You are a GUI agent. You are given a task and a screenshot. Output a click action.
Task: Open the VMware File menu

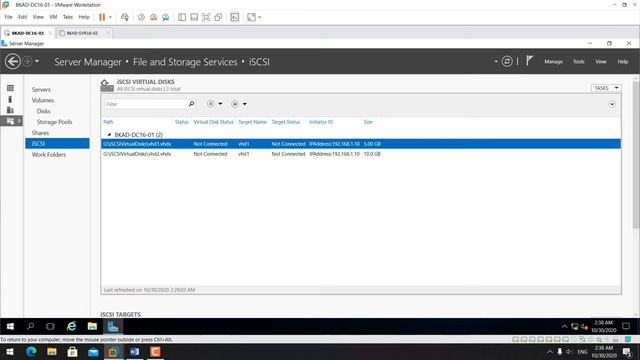pos(8,17)
